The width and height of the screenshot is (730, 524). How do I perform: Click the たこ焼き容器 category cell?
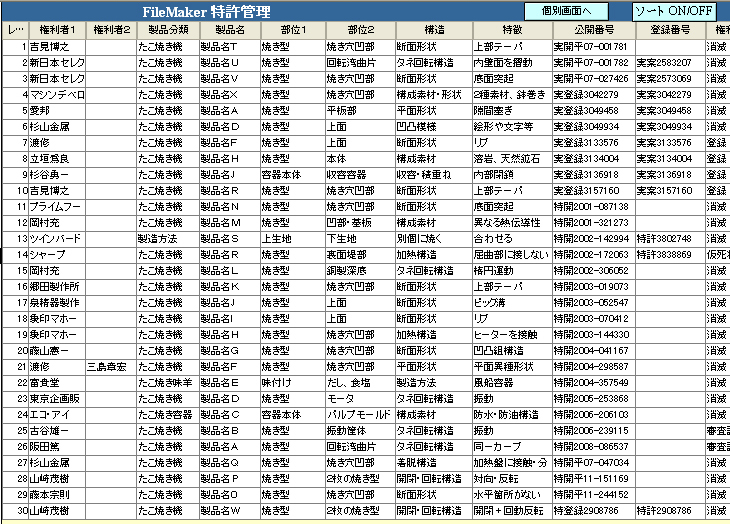click(168, 415)
